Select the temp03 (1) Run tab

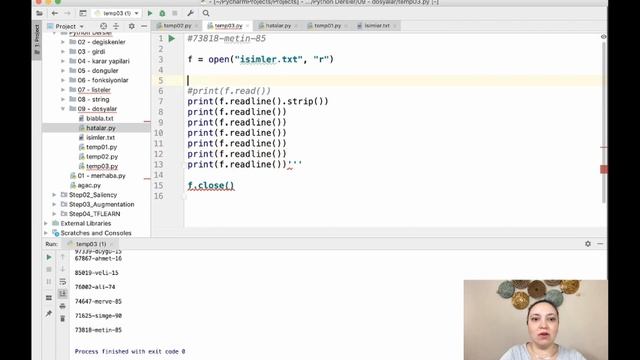pyautogui.click(x=90, y=244)
